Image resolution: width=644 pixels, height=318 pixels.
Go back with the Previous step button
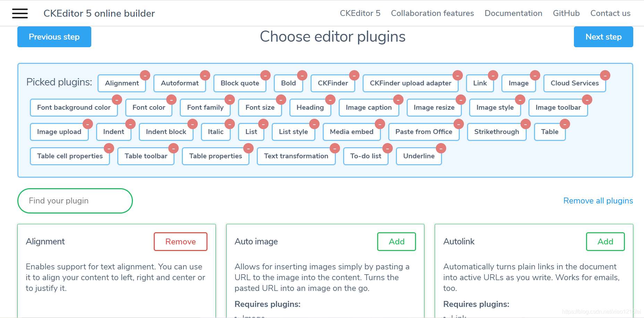pyautogui.click(x=54, y=37)
